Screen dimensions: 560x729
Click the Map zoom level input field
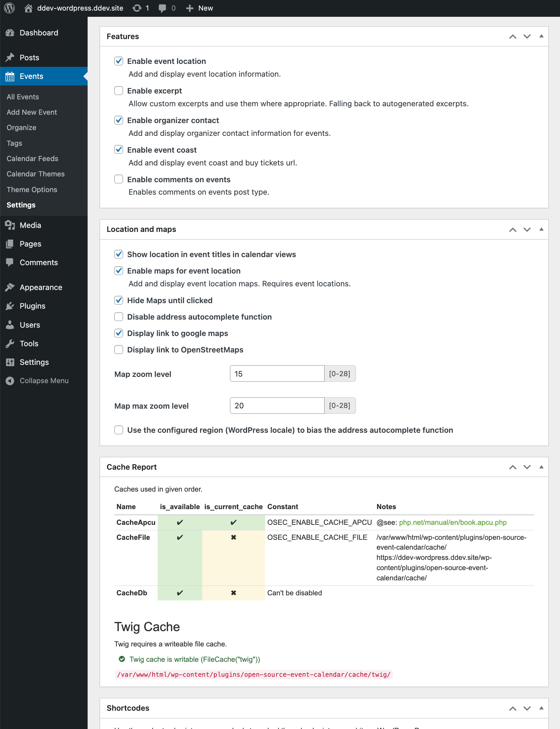point(277,374)
